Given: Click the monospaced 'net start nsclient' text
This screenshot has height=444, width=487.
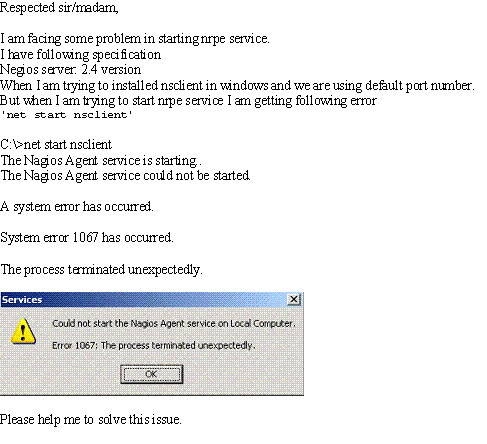Looking at the screenshot, I should point(66,115).
